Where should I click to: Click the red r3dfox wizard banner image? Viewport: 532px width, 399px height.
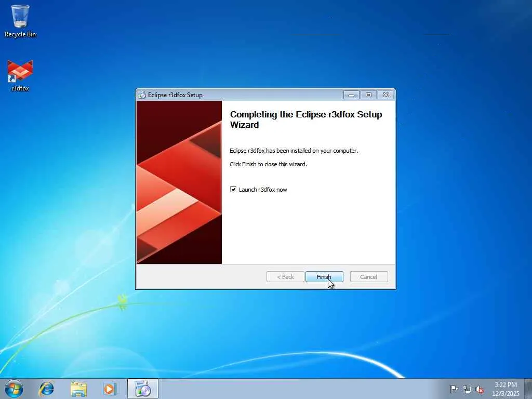click(x=179, y=182)
